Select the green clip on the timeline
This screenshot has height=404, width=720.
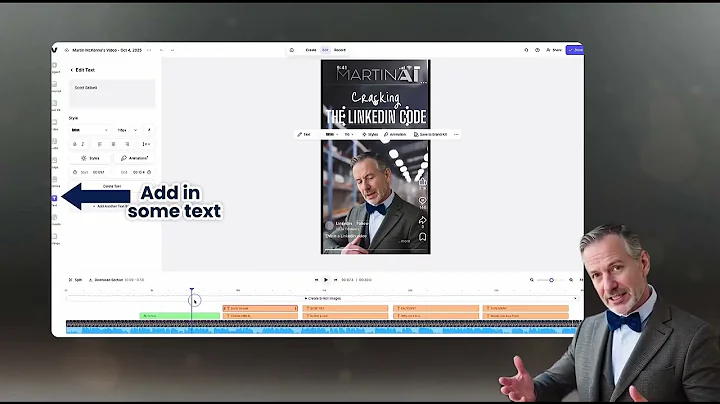click(x=180, y=316)
